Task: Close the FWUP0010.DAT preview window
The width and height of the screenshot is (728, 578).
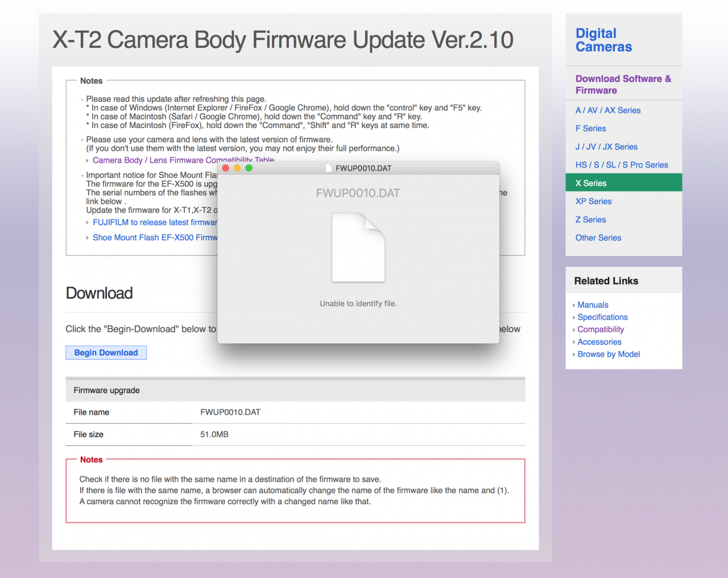Action: (x=226, y=168)
